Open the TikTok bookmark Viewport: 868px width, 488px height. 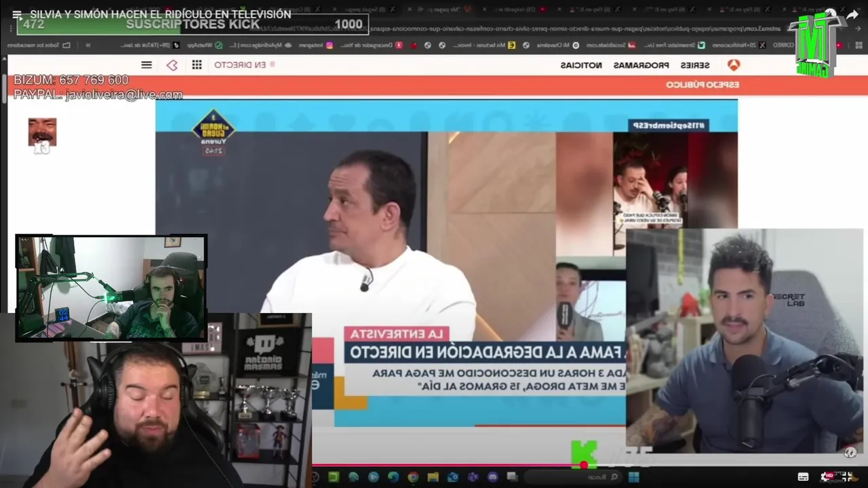tap(149, 45)
